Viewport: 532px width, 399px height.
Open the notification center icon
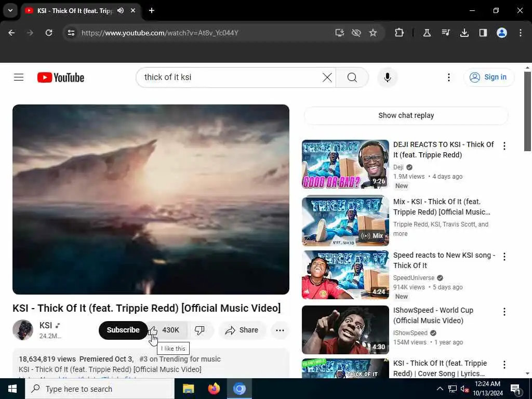pyautogui.click(x=515, y=389)
